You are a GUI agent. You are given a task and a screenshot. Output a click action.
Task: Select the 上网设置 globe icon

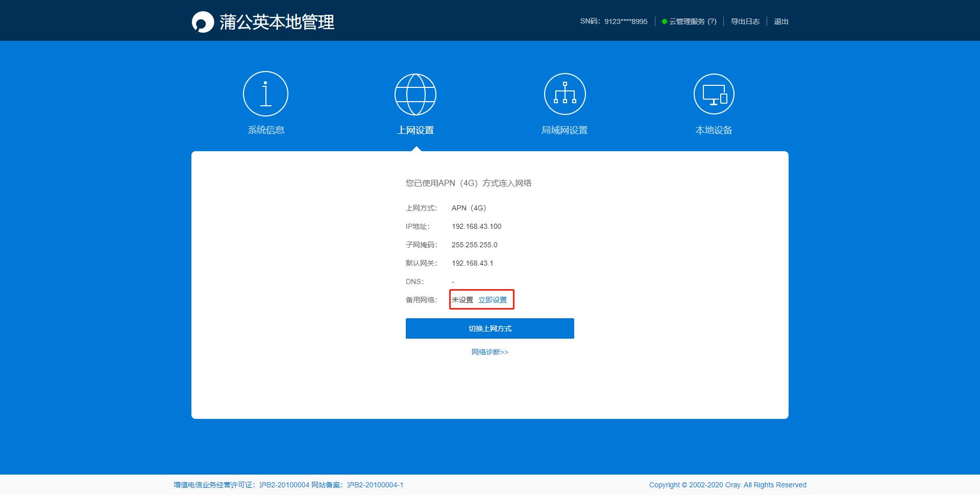pyautogui.click(x=415, y=93)
